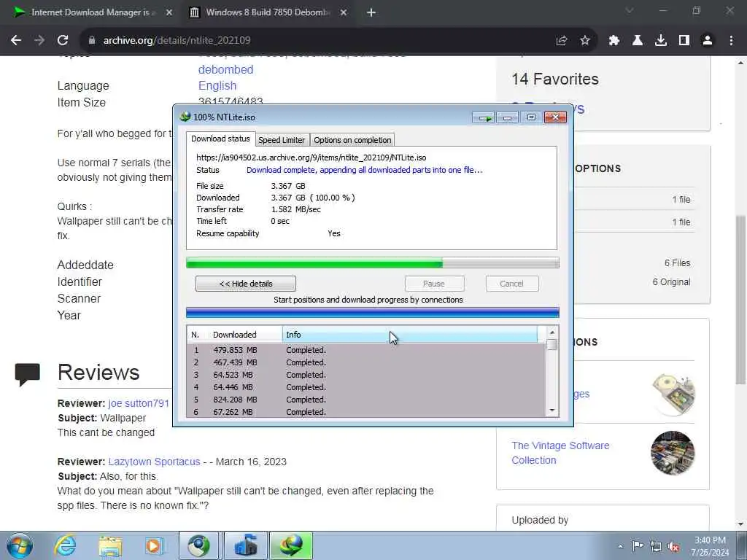Image resolution: width=747 pixels, height=560 pixels.
Task: Open the Chrome extensions puzzle icon
Action: (614, 41)
